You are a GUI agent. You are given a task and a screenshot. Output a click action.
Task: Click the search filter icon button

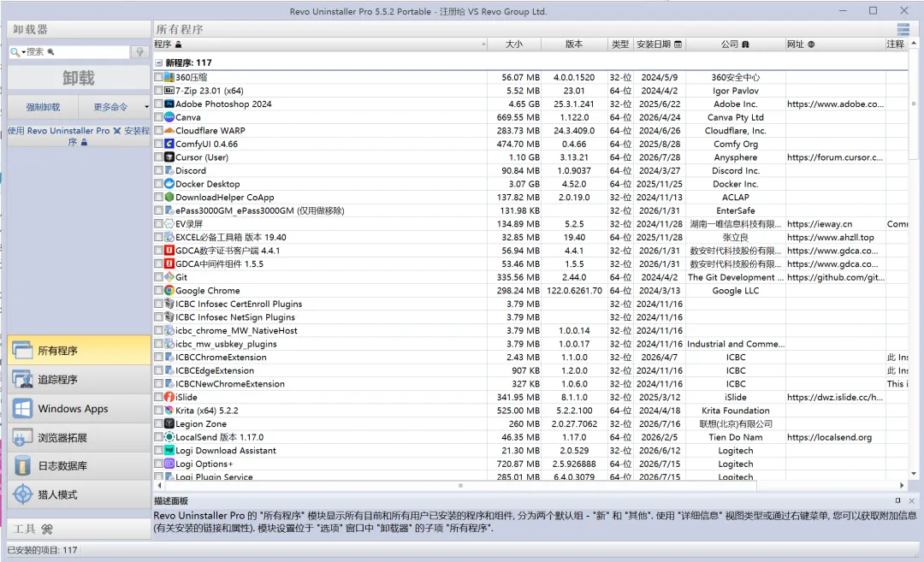(139, 52)
